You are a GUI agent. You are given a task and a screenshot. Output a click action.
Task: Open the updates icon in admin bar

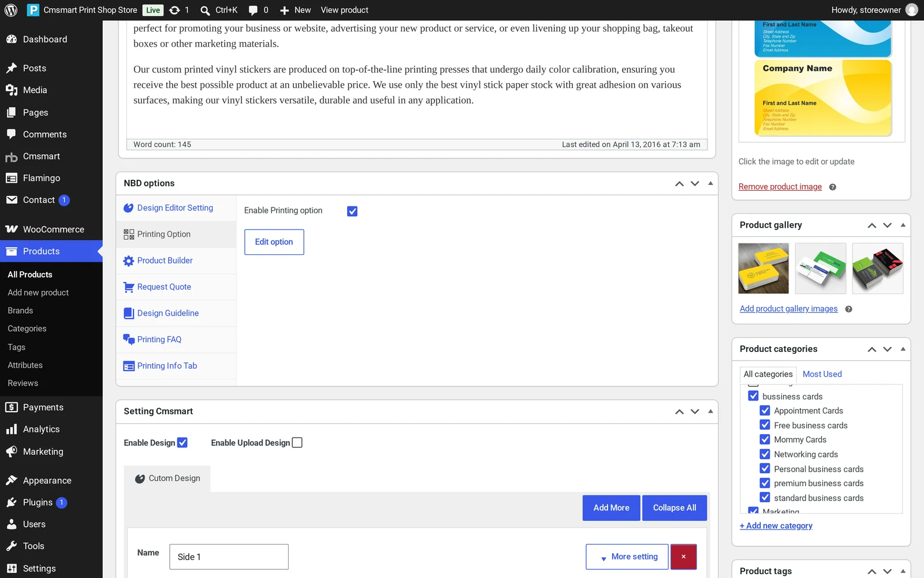[x=174, y=10]
